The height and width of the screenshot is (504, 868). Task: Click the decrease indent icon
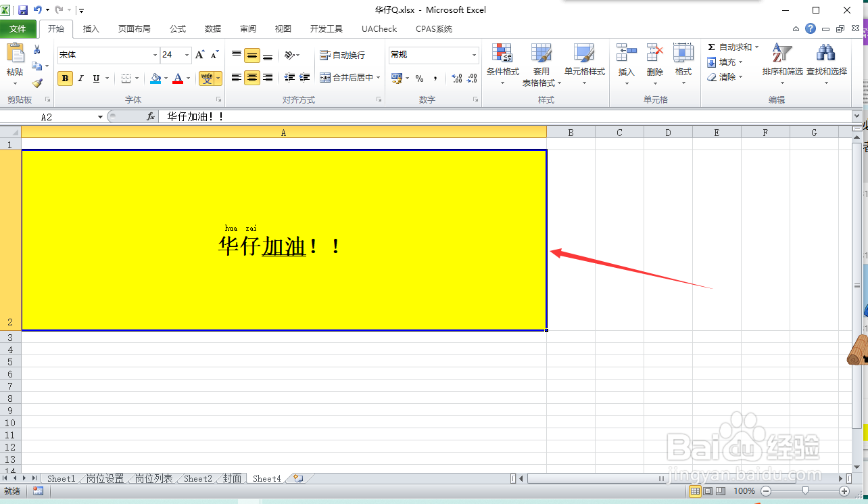tap(289, 78)
